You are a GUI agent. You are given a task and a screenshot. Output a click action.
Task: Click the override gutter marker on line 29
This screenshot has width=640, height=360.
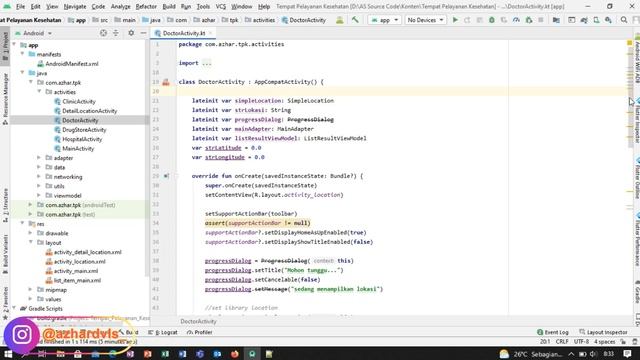pyautogui.click(x=166, y=176)
